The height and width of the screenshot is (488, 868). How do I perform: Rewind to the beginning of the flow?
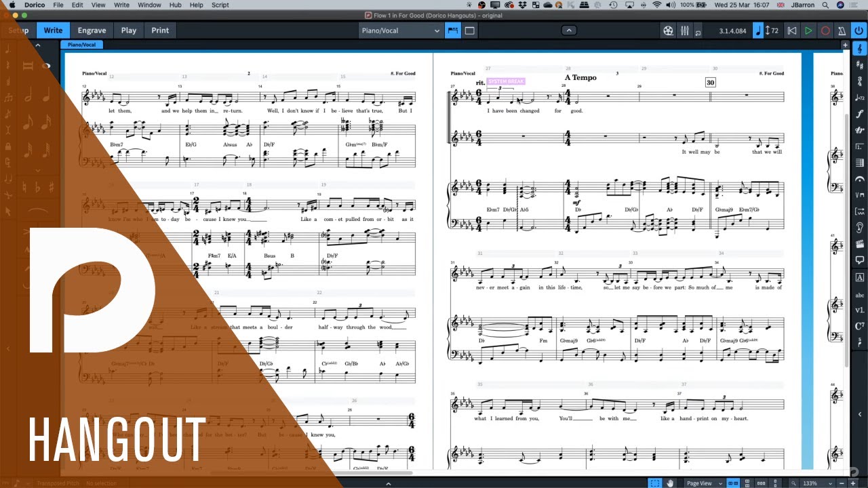coord(792,30)
